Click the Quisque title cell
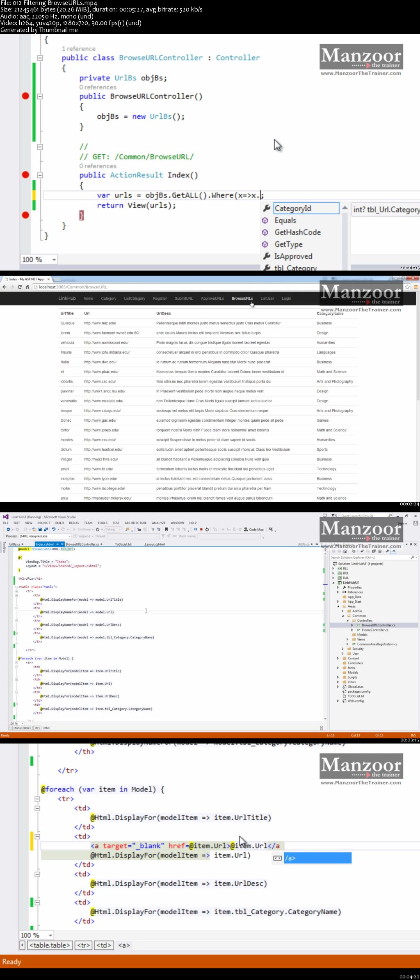The image size is (420, 980). pos(68,323)
